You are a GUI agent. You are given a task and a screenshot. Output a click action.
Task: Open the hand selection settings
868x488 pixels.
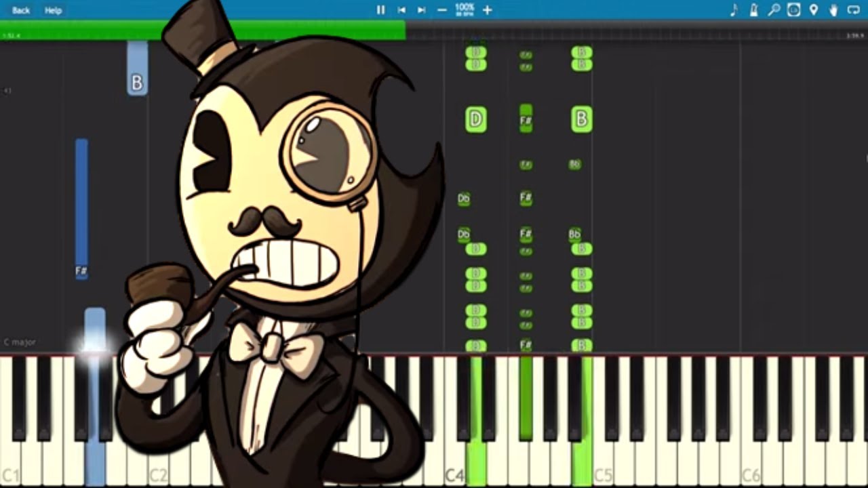(833, 9)
